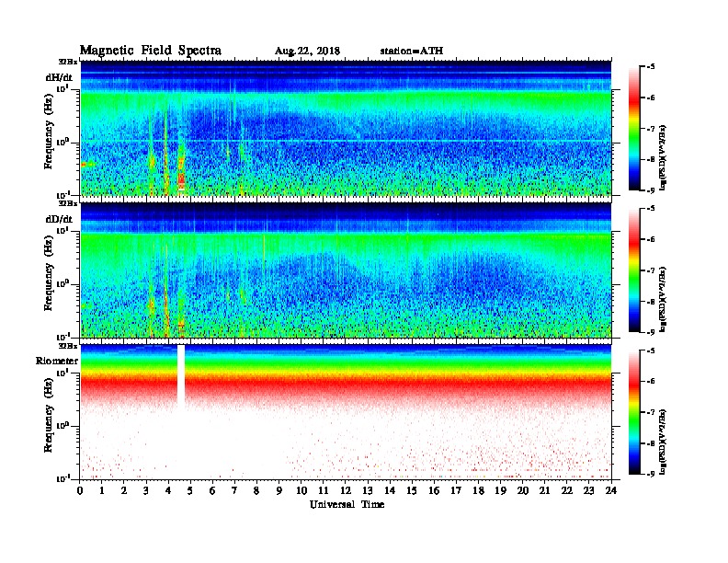Click the "1" tick on Universal Time axis
This screenshot has width=728, height=563.
click(x=102, y=490)
